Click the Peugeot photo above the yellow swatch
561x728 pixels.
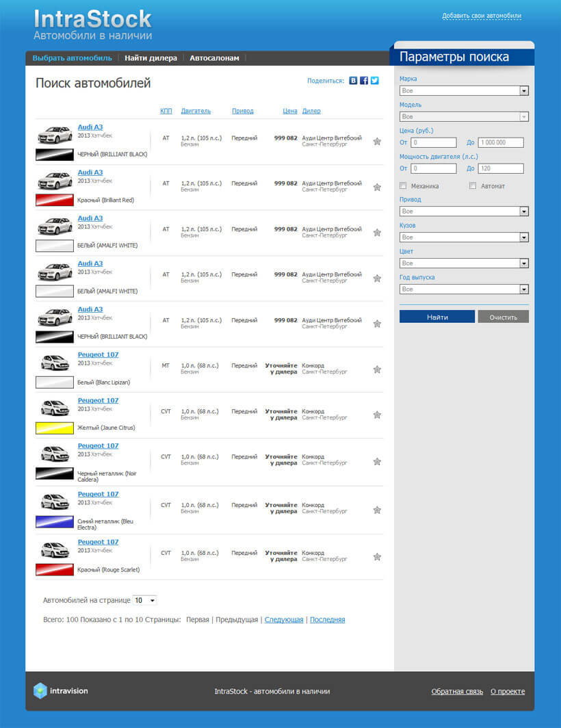click(55, 408)
